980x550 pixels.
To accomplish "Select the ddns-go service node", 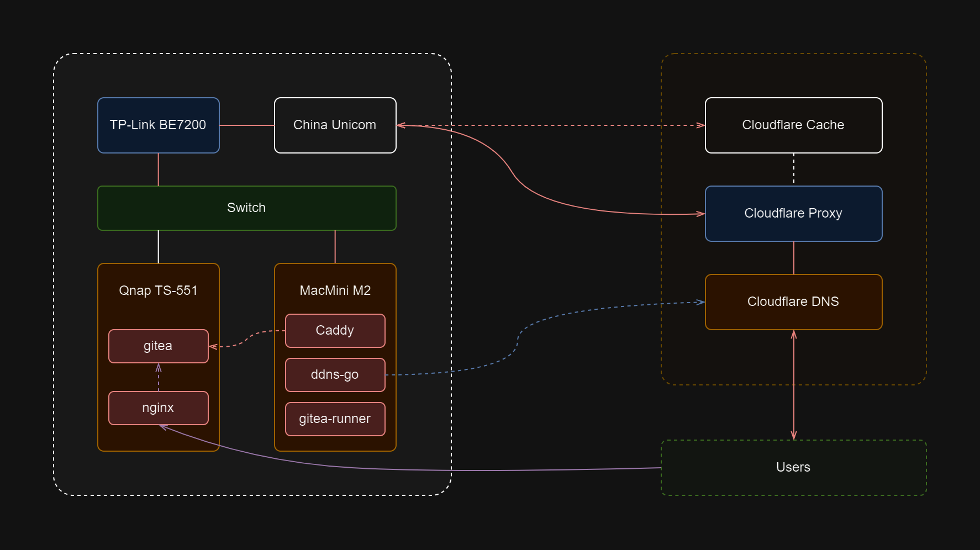I will tap(335, 375).
